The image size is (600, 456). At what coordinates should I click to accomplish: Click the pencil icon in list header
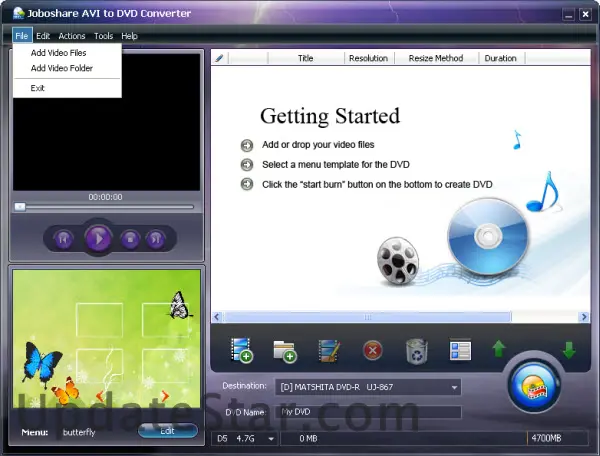[x=220, y=58]
